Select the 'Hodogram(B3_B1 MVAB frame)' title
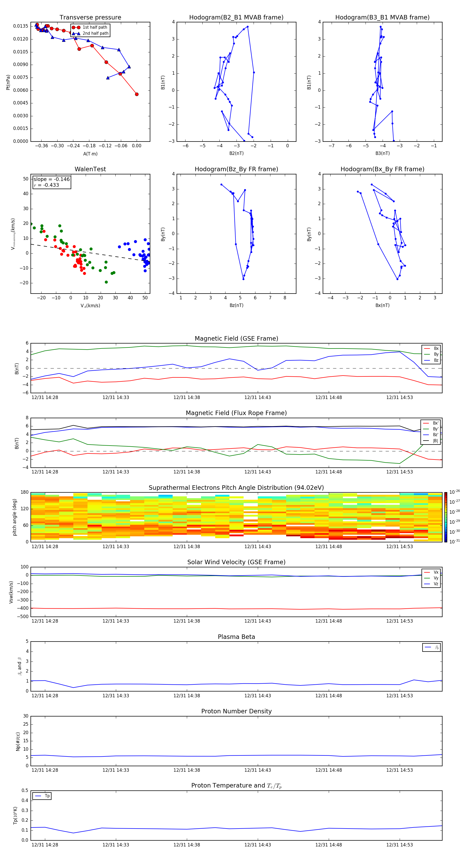This screenshot has width=473, height=868. point(382,18)
